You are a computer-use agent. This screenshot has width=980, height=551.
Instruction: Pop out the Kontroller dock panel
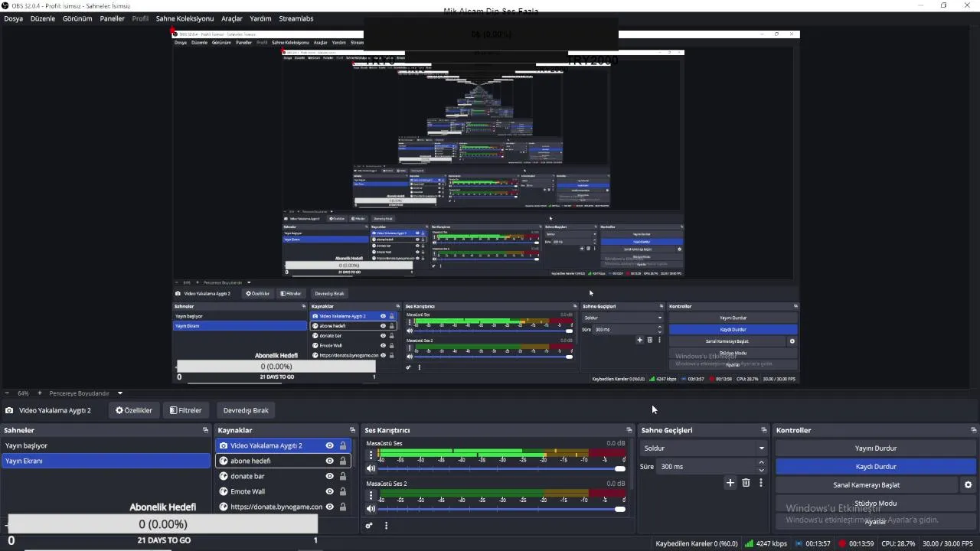tap(973, 430)
